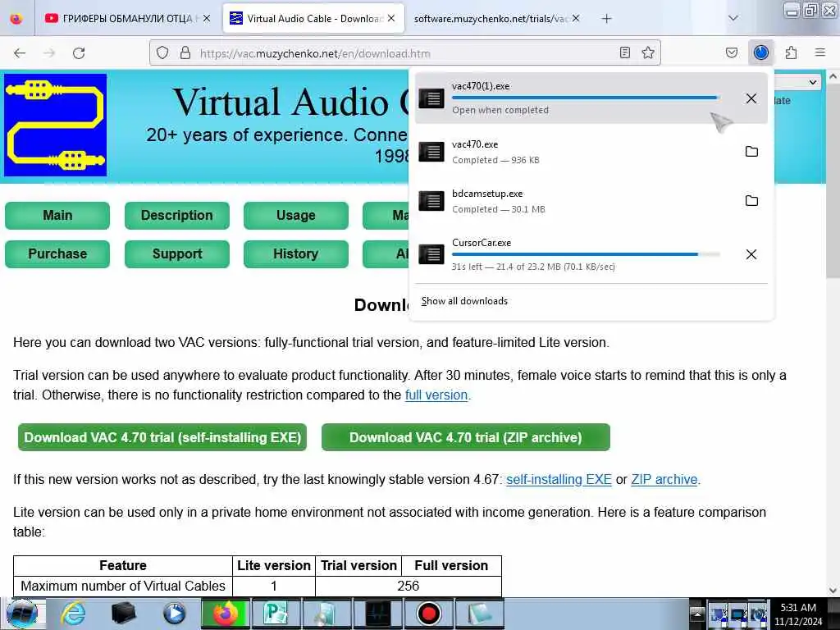This screenshot has height=630, width=840.
Task: Close the YouTube tab
Action: (207, 18)
